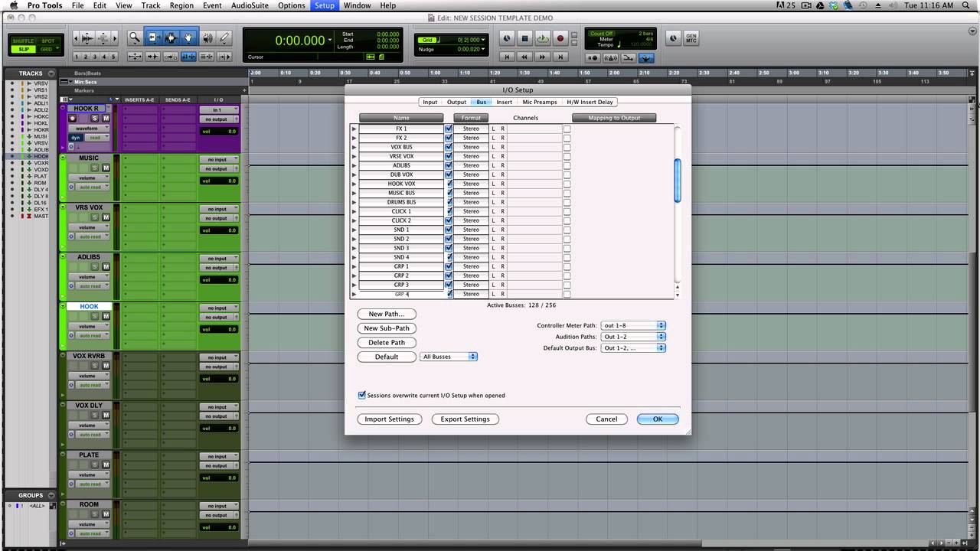The width and height of the screenshot is (980, 551).
Task: Enable SLIP edit mode
Action: (24, 49)
